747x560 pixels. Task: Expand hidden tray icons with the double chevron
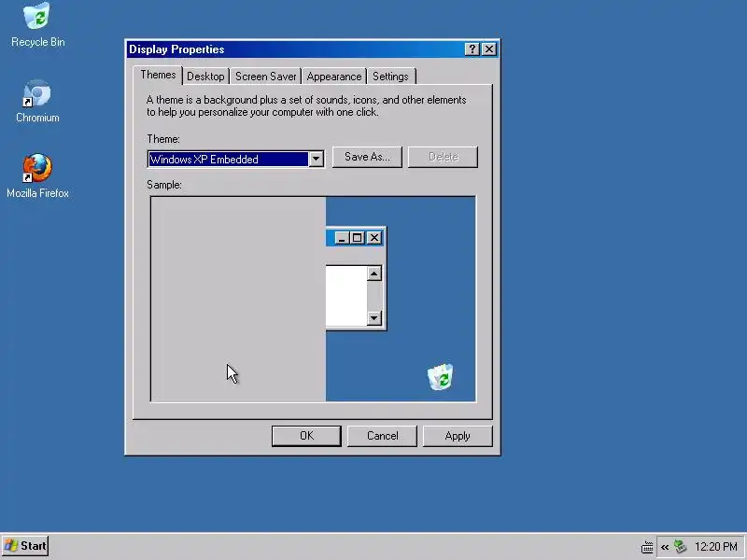665,547
